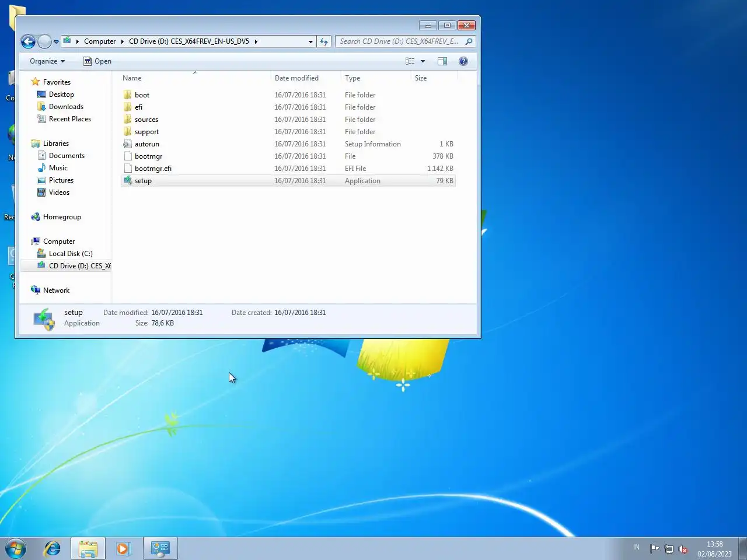747x560 pixels.
Task: Expand the arrow after CD Drive breadcrumb
Action: tap(256, 41)
